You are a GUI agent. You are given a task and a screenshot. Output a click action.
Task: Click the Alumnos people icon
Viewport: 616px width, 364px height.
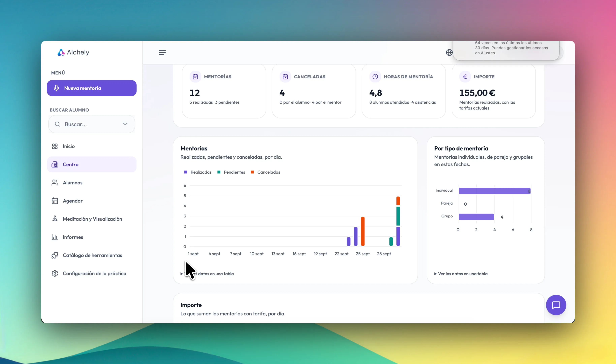pos(55,183)
